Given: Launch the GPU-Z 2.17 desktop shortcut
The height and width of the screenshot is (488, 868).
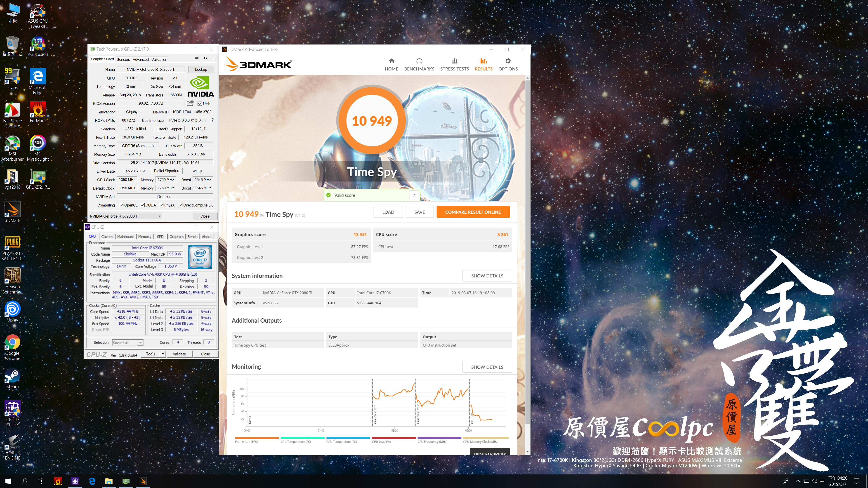Looking at the screenshot, I should click(37, 179).
